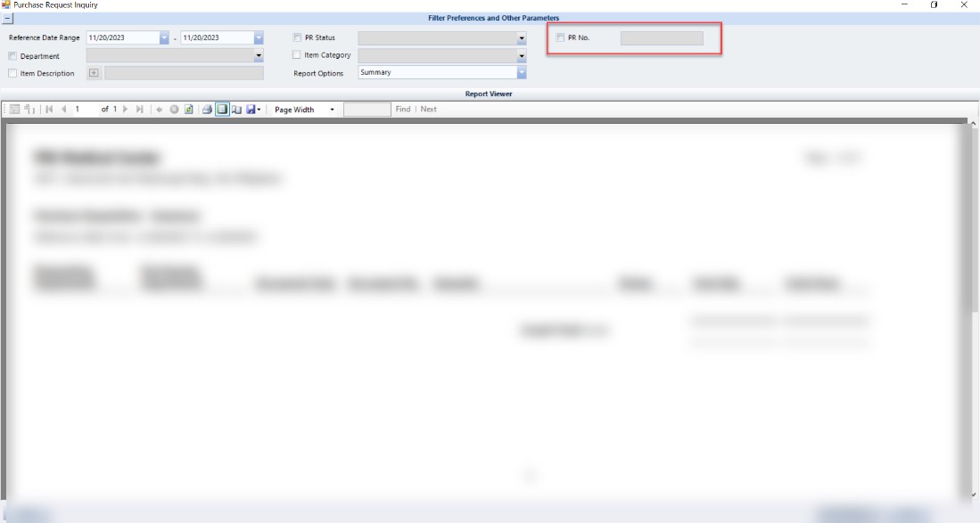980x523 pixels.
Task: Open the Report Options dropdown
Action: tap(522, 73)
